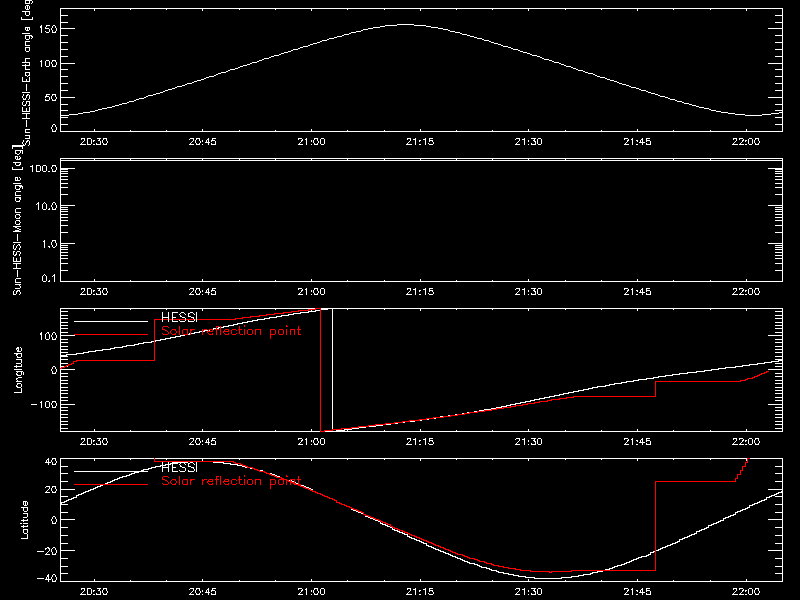This screenshot has height=600, width=800.
Task: Click 21:15 time label under Earth angle plot
Action: pyautogui.click(x=420, y=141)
